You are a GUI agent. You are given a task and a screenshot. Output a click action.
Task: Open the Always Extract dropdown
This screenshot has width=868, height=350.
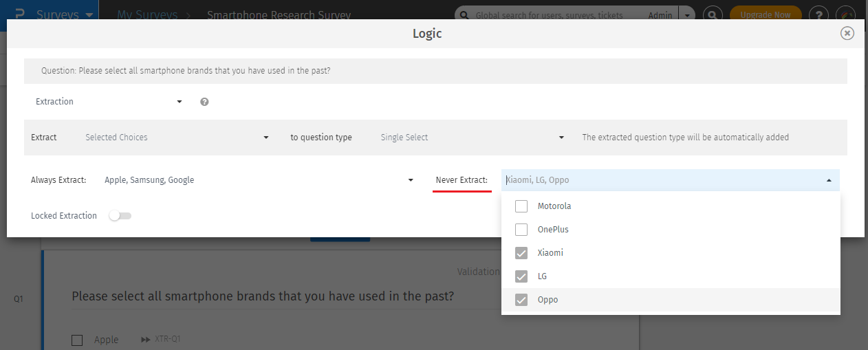click(x=259, y=180)
